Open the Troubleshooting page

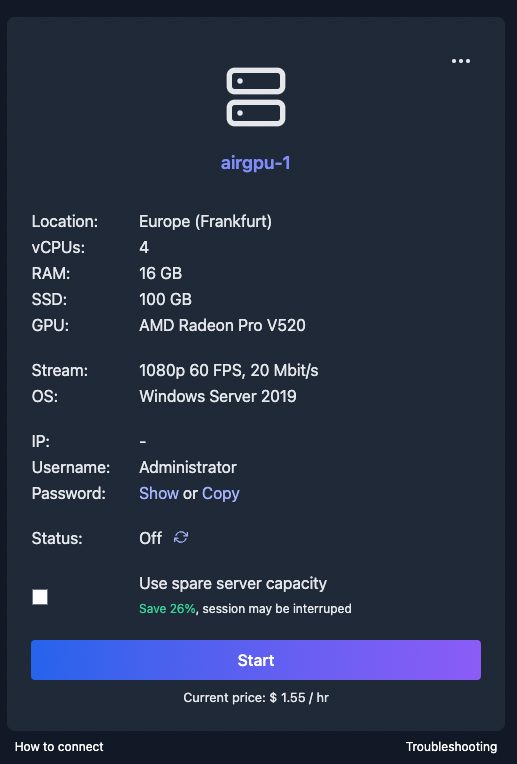pyautogui.click(x=452, y=746)
